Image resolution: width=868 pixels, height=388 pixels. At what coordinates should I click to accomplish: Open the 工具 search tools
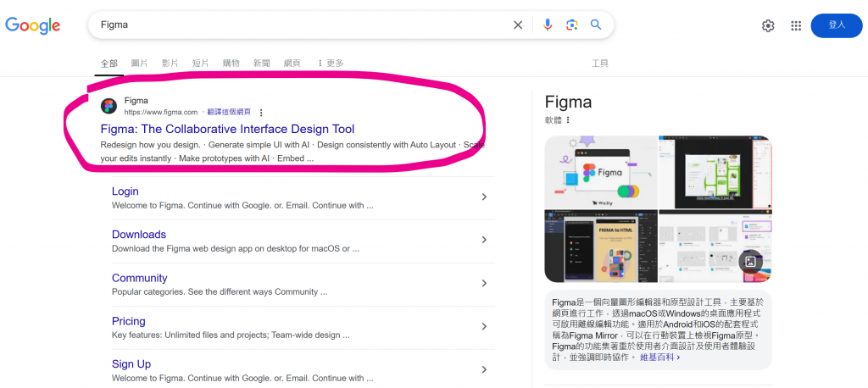tap(600, 63)
